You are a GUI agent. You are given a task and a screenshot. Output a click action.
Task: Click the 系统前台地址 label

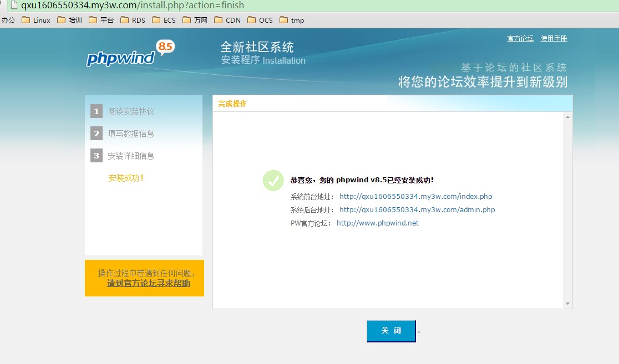coord(312,197)
